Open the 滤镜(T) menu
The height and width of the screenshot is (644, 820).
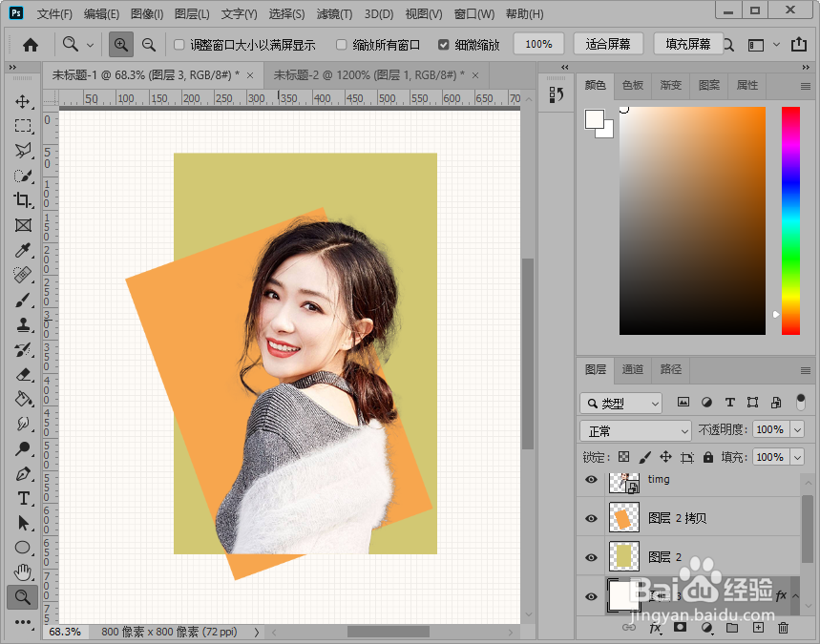[x=334, y=14]
